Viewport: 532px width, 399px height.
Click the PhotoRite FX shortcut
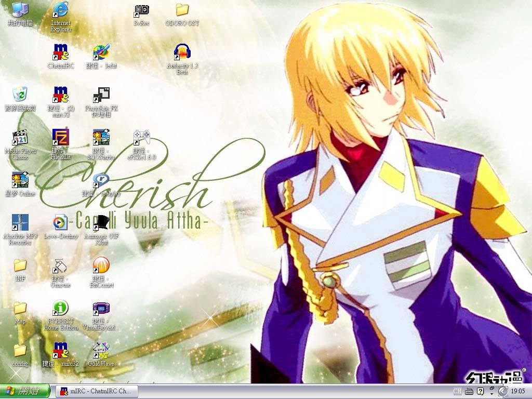pos(101,95)
